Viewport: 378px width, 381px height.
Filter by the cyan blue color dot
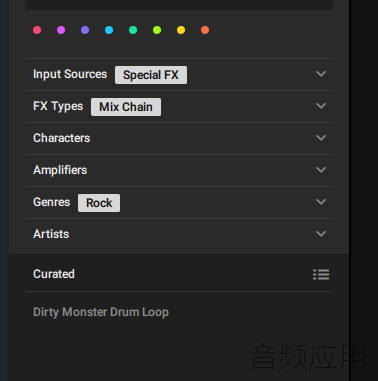pos(109,30)
